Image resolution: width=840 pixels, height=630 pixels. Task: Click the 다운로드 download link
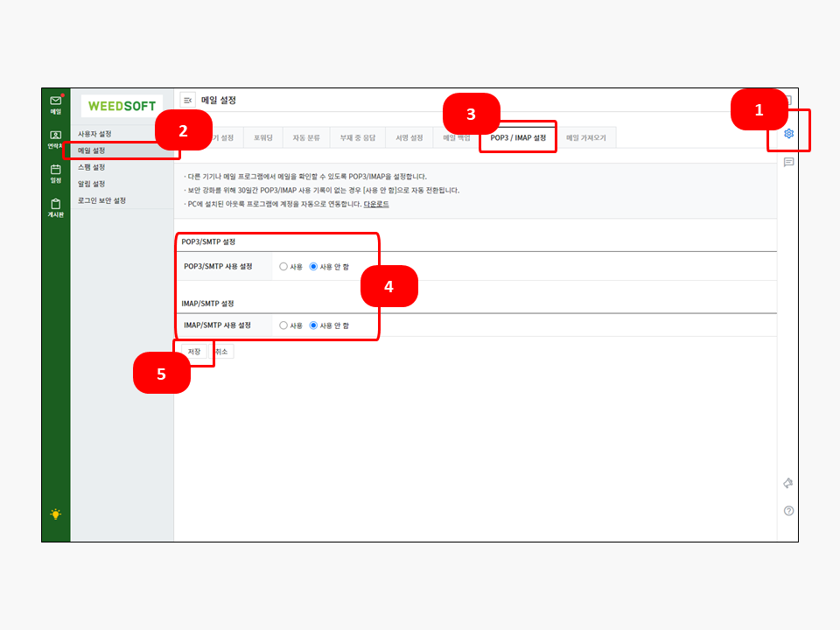(x=376, y=204)
